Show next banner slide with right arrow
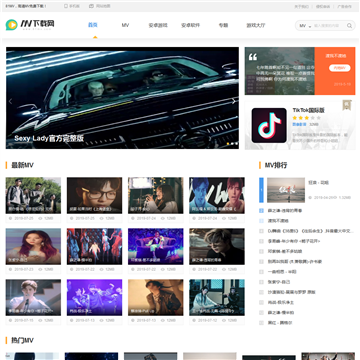This screenshot has height=360, width=360. [x=234, y=101]
